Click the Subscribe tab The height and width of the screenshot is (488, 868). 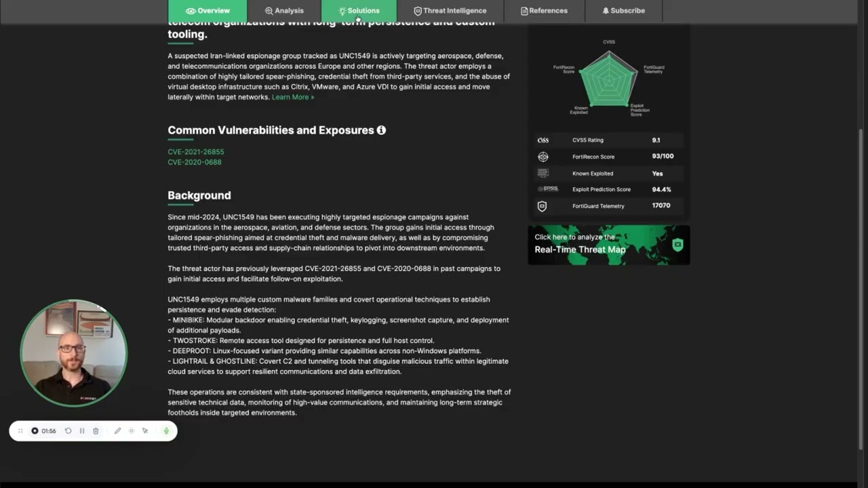623,10
